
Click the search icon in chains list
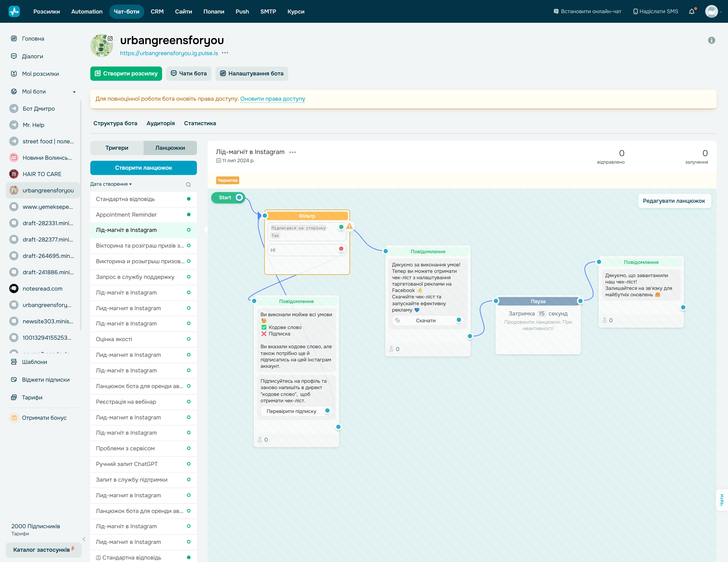[x=188, y=184]
